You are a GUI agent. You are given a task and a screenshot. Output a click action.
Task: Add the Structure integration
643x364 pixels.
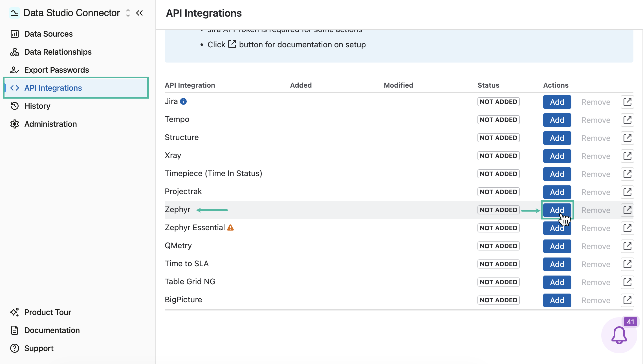pos(557,138)
